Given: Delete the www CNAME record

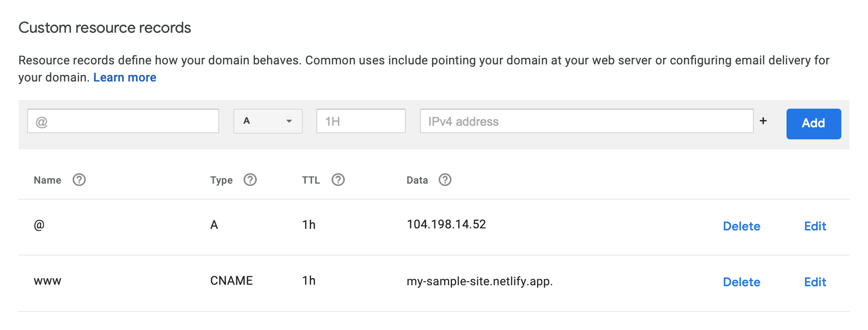Looking at the screenshot, I should pyautogui.click(x=741, y=282).
